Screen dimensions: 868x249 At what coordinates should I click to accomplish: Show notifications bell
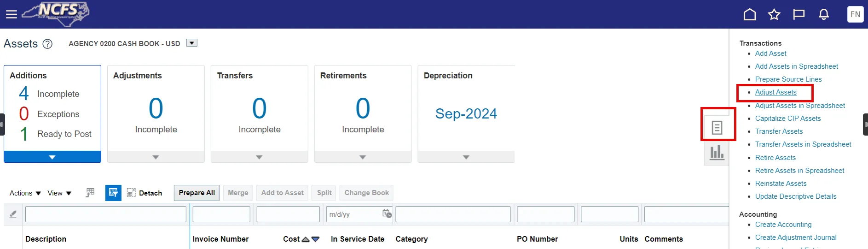coord(824,15)
